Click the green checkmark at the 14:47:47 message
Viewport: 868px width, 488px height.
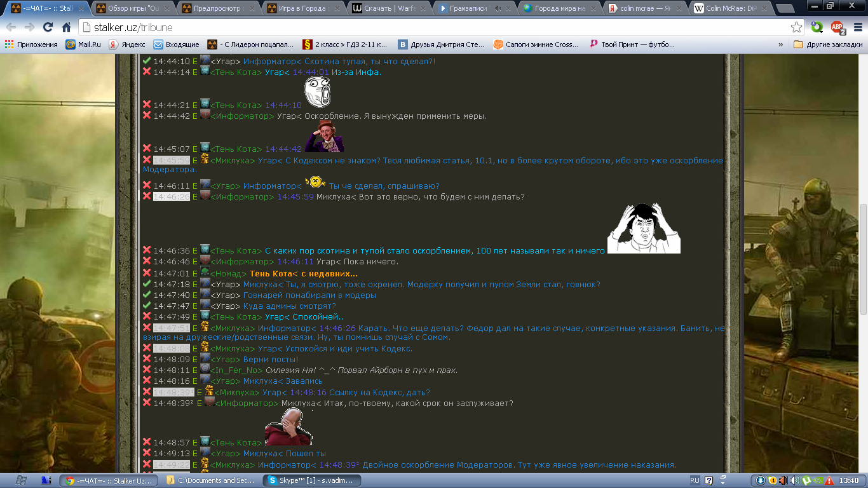click(147, 306)
